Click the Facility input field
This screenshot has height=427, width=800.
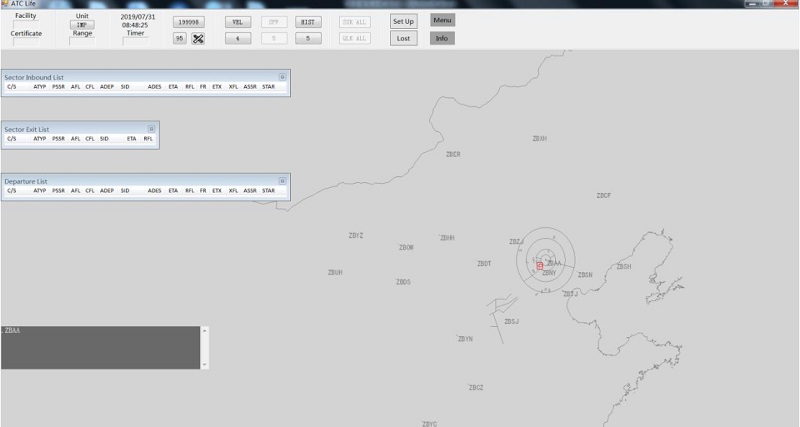pyautogui.click(x=26, y=25)
